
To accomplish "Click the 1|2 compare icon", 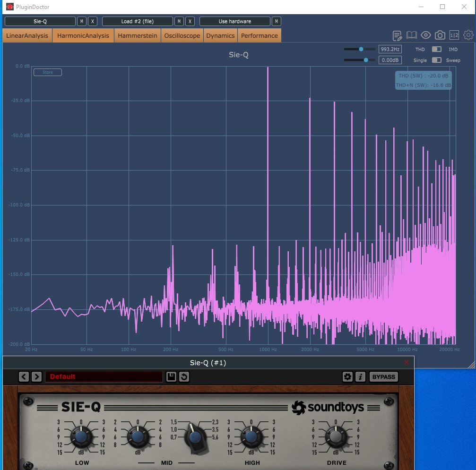I will (x=454, y=35).
